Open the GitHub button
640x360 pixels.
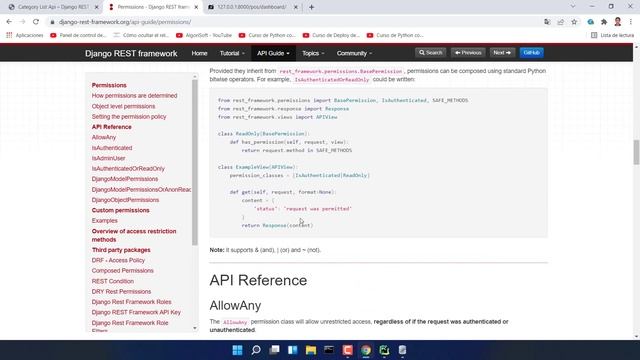coord(531,53)
